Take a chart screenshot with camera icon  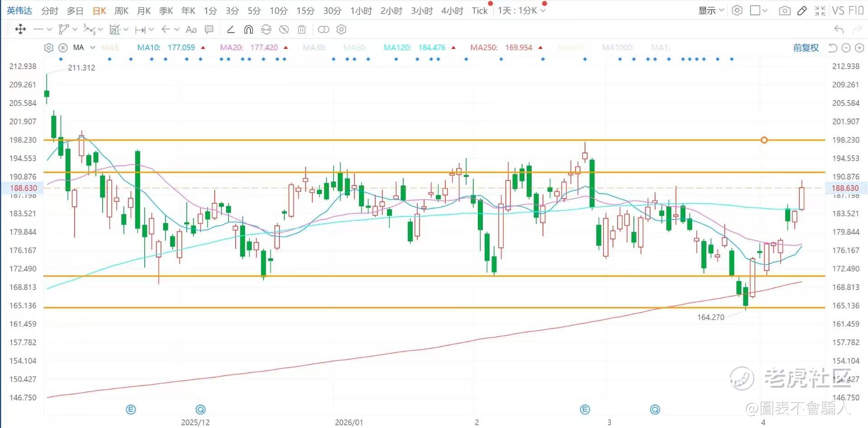[785, 10]
